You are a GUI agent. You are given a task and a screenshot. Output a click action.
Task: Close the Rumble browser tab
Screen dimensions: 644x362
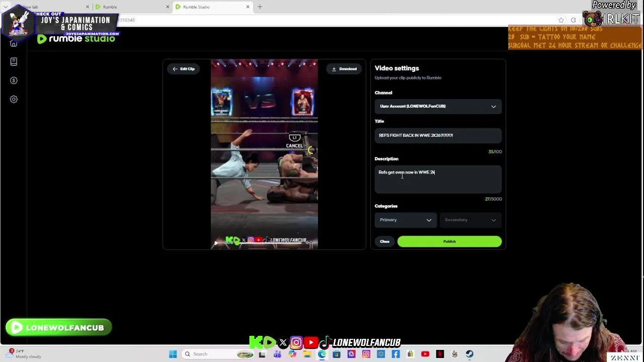[168, 7]
